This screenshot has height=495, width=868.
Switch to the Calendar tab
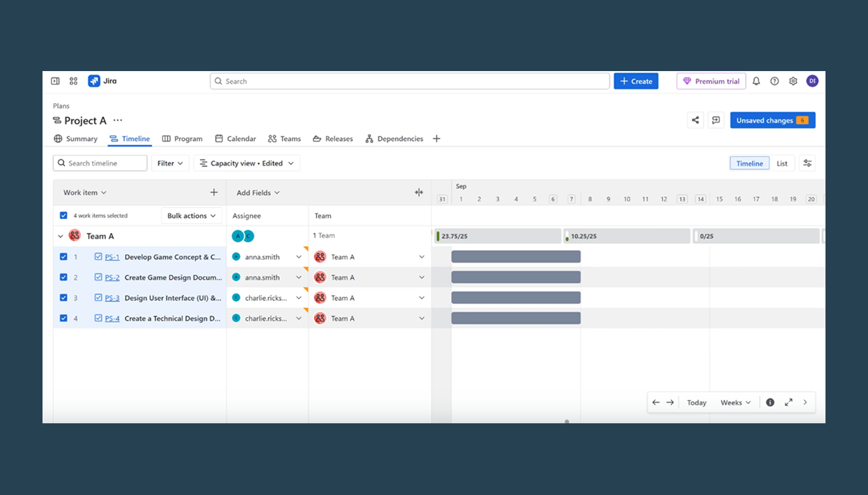point(235,138)
